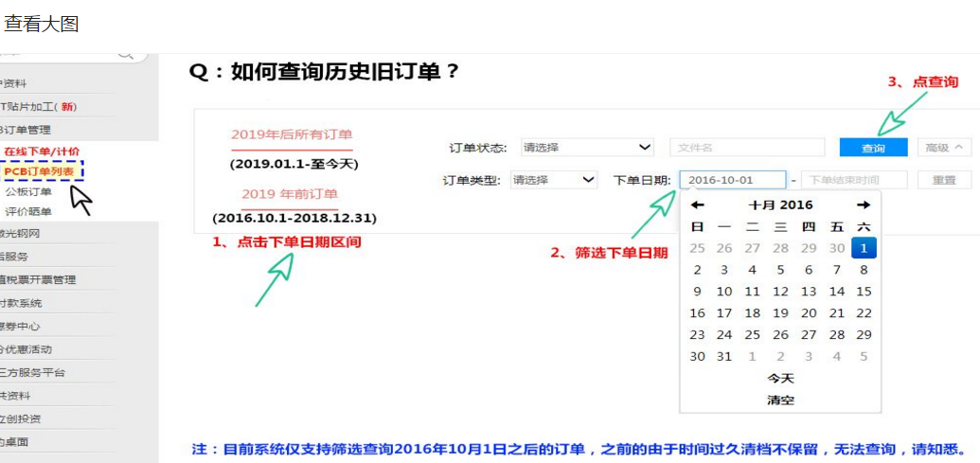Expand the 高级 advanced options

coord(944,148)
